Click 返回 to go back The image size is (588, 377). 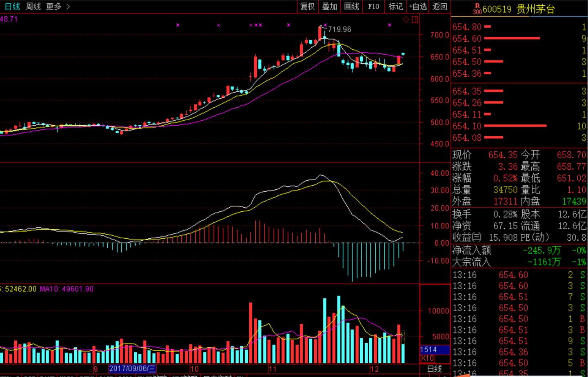(440, 7)
